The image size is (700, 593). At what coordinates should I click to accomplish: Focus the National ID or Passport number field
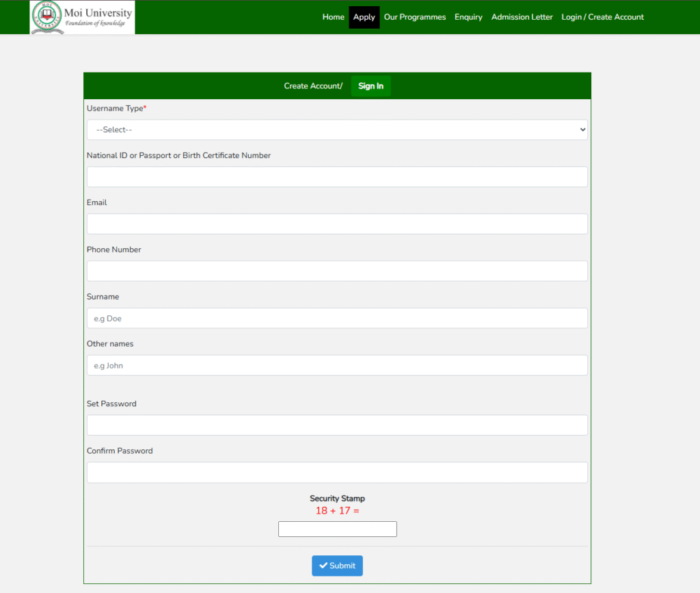[337, 177]
